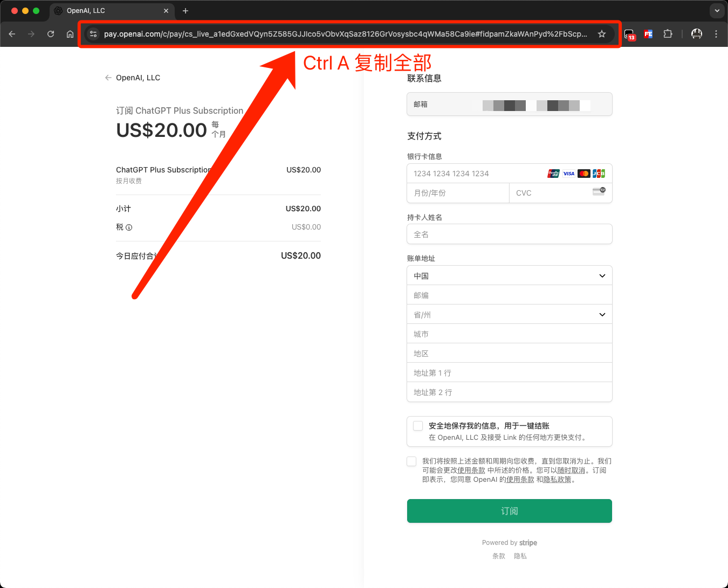Open the 隐私 footer link
Viewport: 728px width, 588px height.
520,556
